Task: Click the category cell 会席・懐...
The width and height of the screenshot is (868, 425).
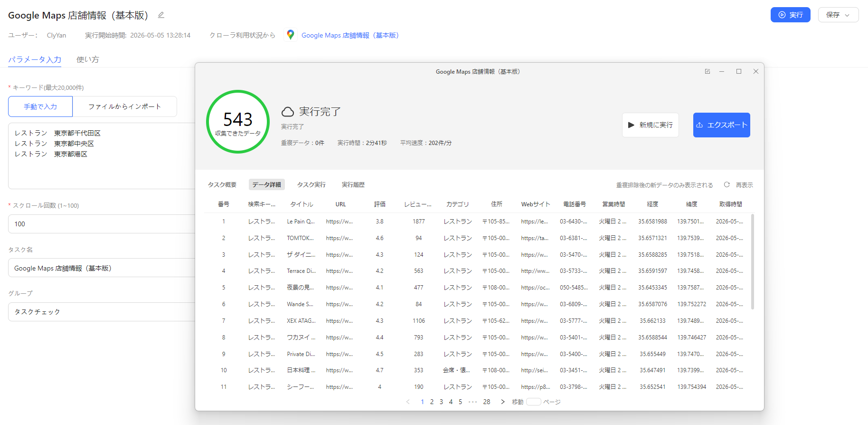Action: point(456,370)
